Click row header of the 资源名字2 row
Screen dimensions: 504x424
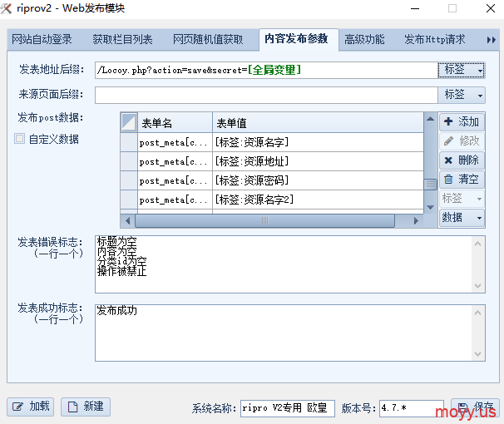[x=129, y=200]
